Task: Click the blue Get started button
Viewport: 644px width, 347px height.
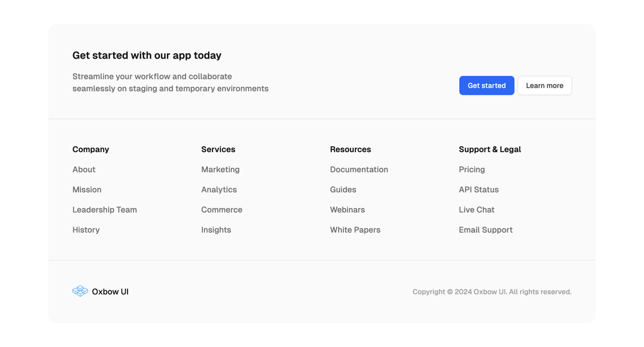Action: coord(486,86)
